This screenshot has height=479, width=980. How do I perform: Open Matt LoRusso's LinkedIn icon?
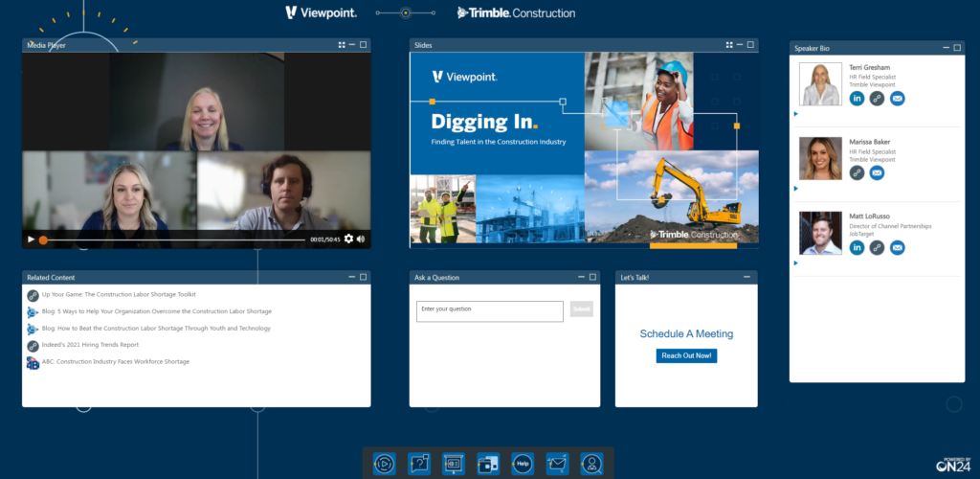click(x=857, y=247)
